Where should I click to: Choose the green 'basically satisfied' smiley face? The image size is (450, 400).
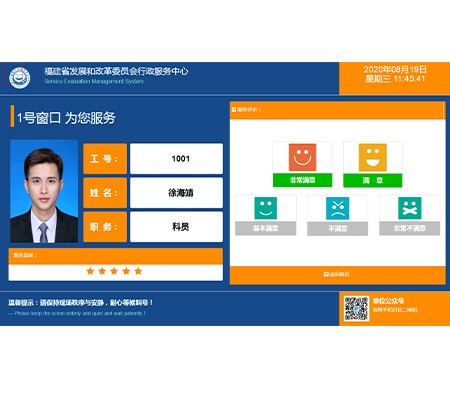pyautogui.click(x=266, y=208)
